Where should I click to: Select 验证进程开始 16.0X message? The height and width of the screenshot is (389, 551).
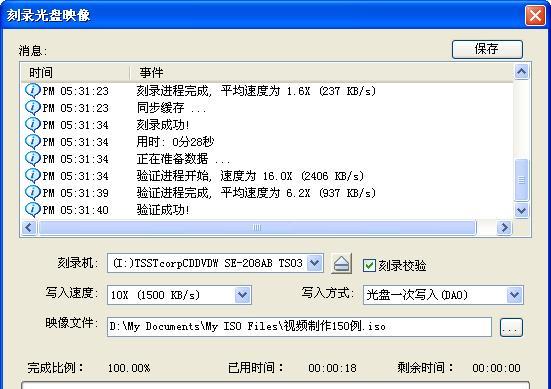pos(251,176)
